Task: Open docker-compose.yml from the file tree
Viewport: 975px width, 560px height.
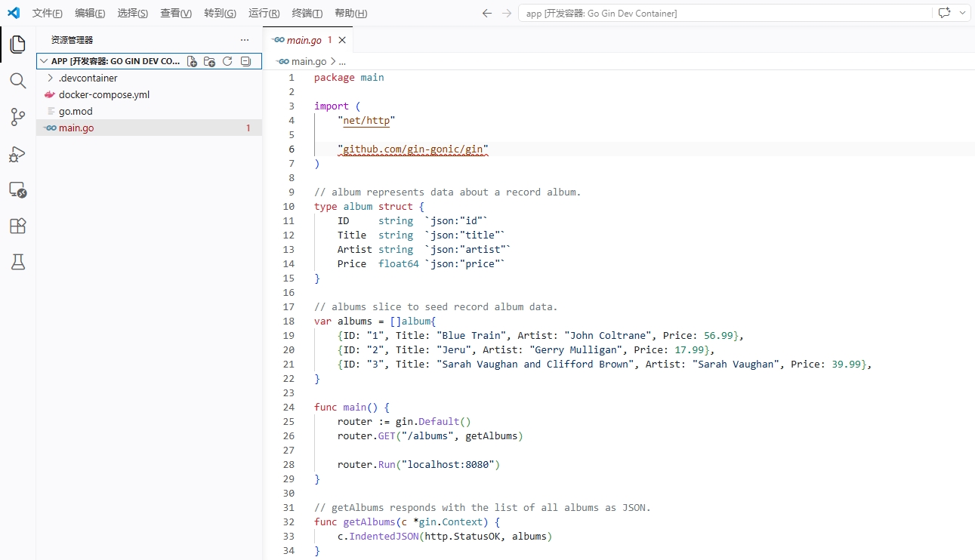Action: pyautogui.click(x=104, y=94)
